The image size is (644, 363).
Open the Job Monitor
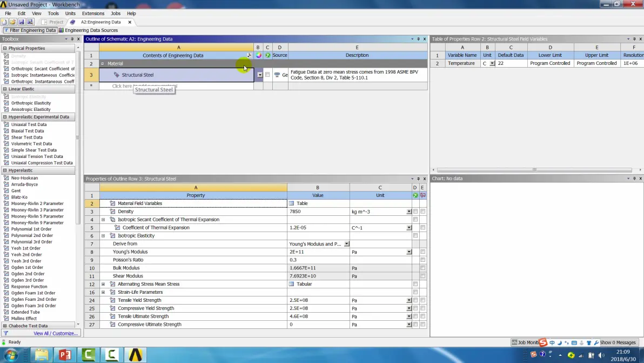click(x=525, y=342)
